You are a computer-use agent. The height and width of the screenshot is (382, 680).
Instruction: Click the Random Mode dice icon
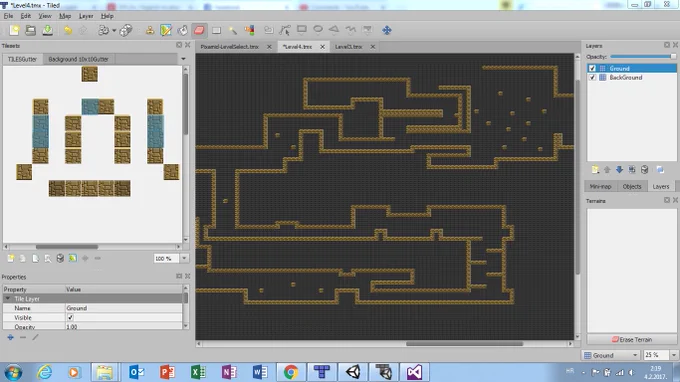pyautogui.click(x=126, y=30)
